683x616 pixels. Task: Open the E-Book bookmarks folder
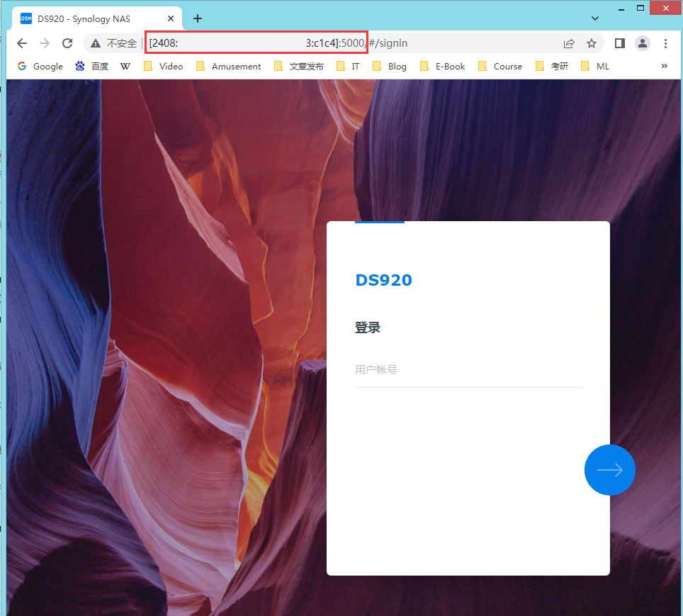coord(443,66)
